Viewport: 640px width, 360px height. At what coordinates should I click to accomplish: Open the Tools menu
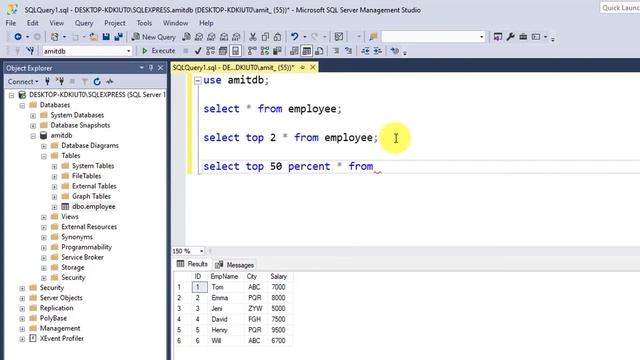click(144, 23)
